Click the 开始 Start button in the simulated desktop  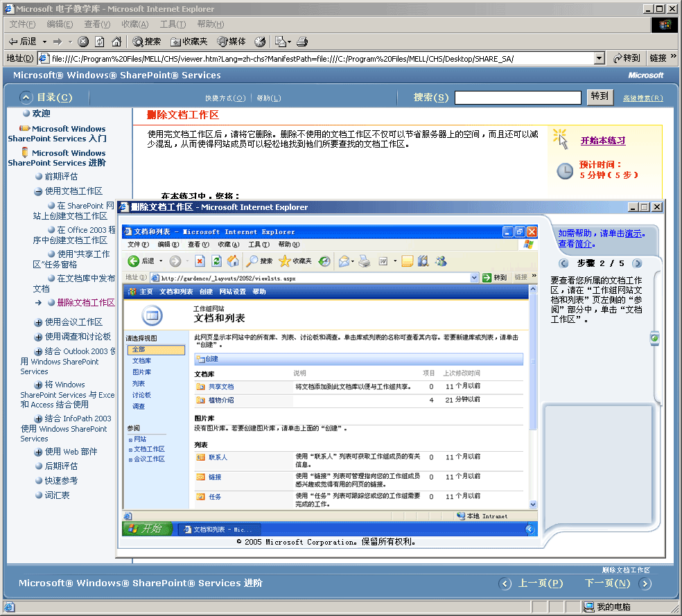point(147,529)
